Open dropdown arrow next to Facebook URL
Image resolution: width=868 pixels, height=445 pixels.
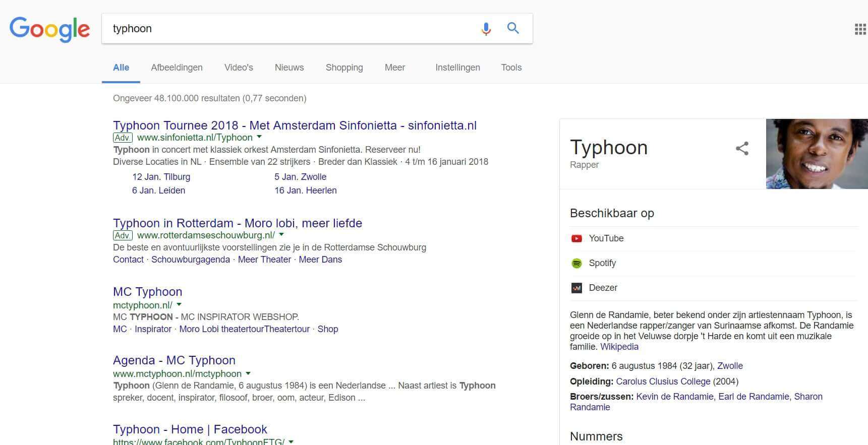pos(291,442)
